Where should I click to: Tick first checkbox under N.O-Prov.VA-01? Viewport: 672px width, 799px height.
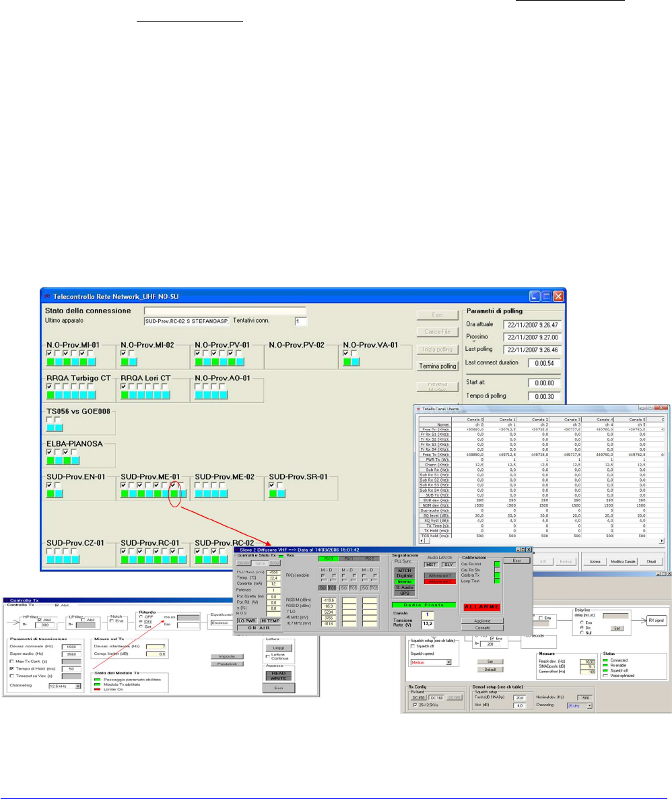coord(347,353)
